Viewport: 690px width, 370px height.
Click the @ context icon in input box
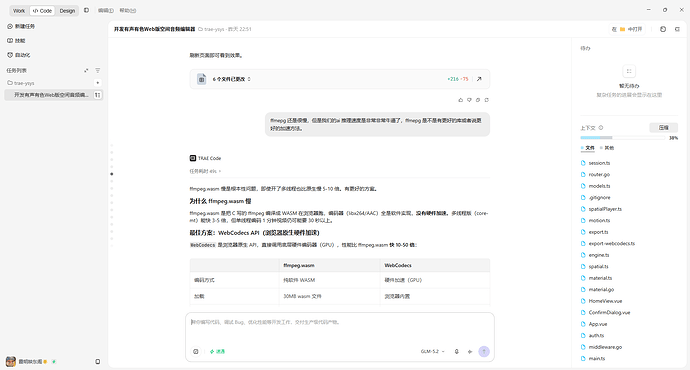tap(196, 352)
